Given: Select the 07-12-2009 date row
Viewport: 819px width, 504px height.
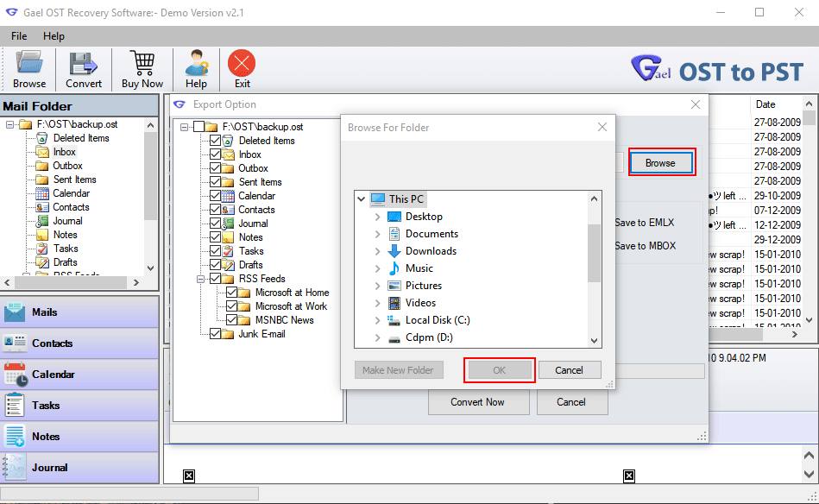Looking at the screenshot, I should point(778,211).
